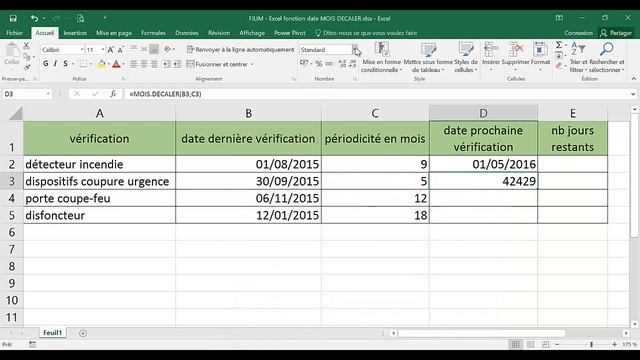Open the font size 11 dropdown
This screenshot has width=640, height=360.
tap(102, 50)
